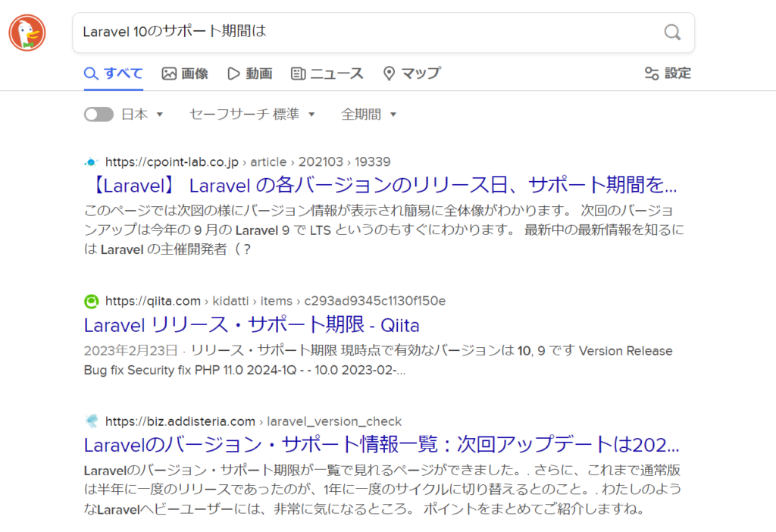776x532 pixels.
Task: Click the cpoint-lab.co.jp favicon
Action: pos(91,162)
